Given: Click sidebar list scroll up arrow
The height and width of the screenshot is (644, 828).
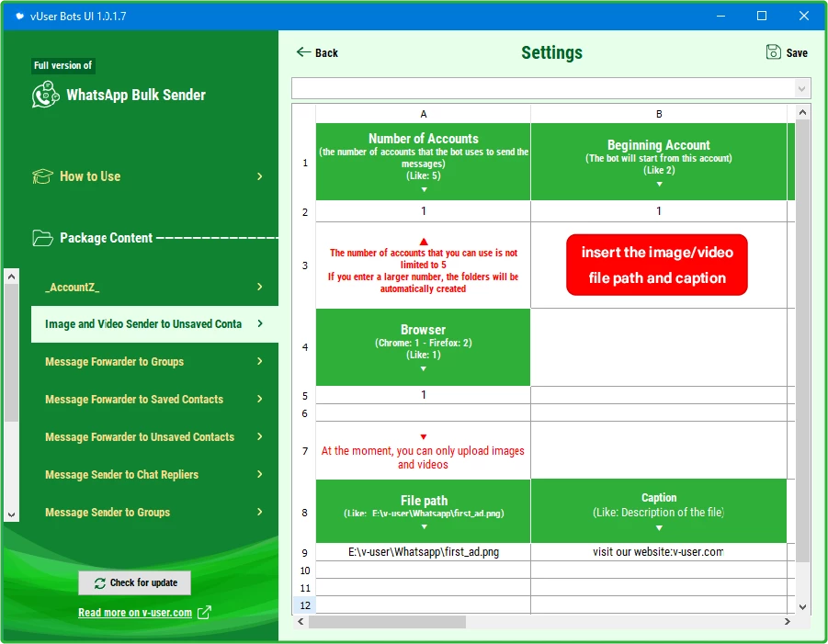Looking at the screenshot, I should (x=11, y=277).
